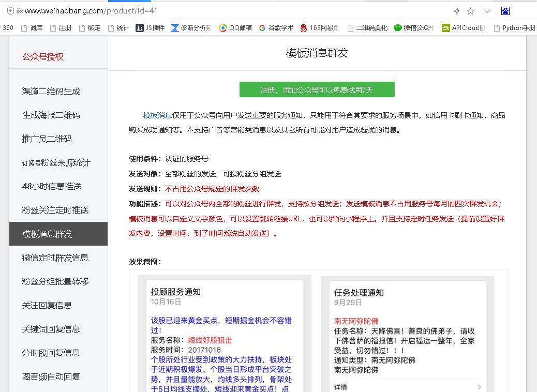
Task: Open the 任务处理通知 sample screenshot
Action: (408, 334)
